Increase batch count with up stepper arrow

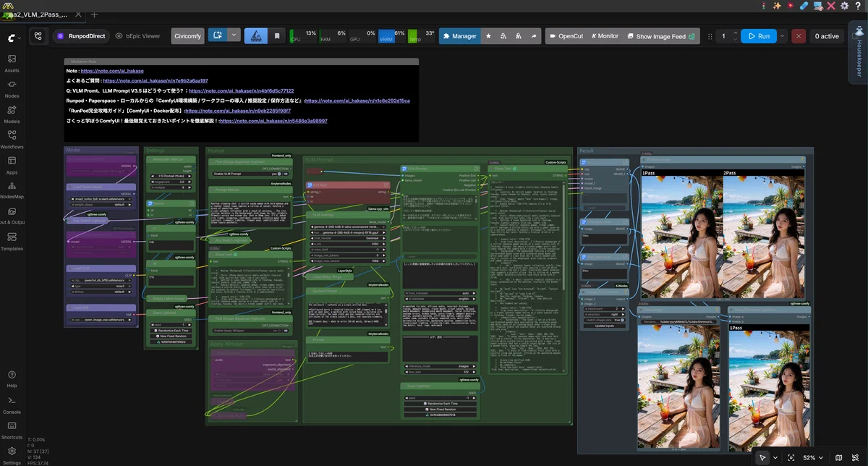click(x=736, y=33)
